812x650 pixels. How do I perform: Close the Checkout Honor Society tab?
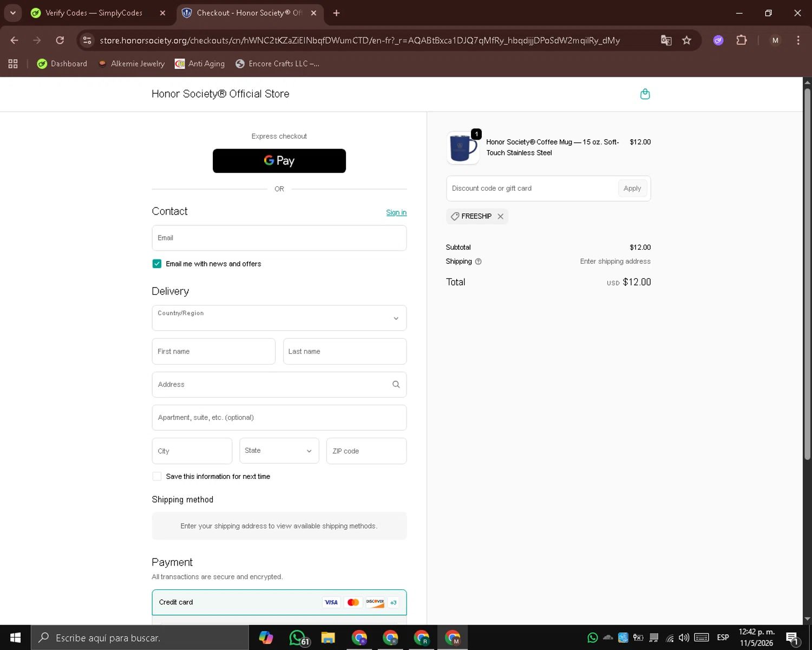(x=313, y=13)
